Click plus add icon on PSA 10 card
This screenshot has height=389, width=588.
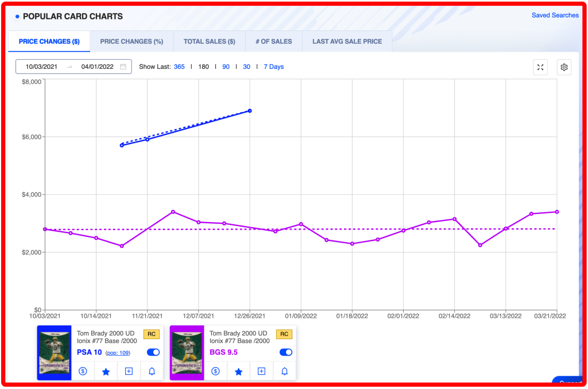(x=129, y=371)
